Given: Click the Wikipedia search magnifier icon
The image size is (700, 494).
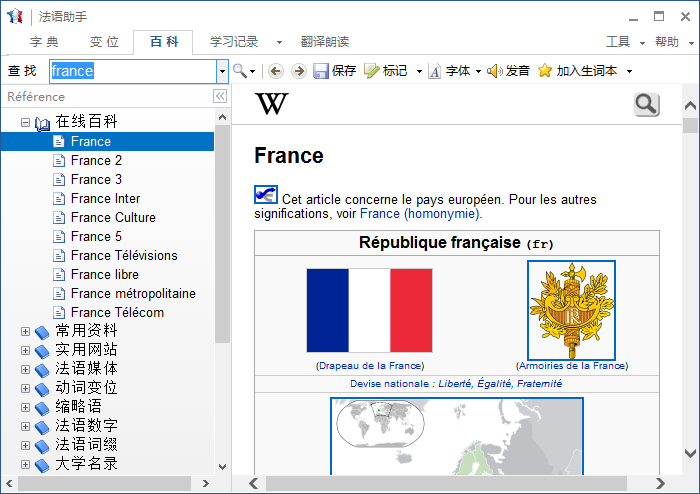Looking at the screenshot, I should tap(646, 105).
